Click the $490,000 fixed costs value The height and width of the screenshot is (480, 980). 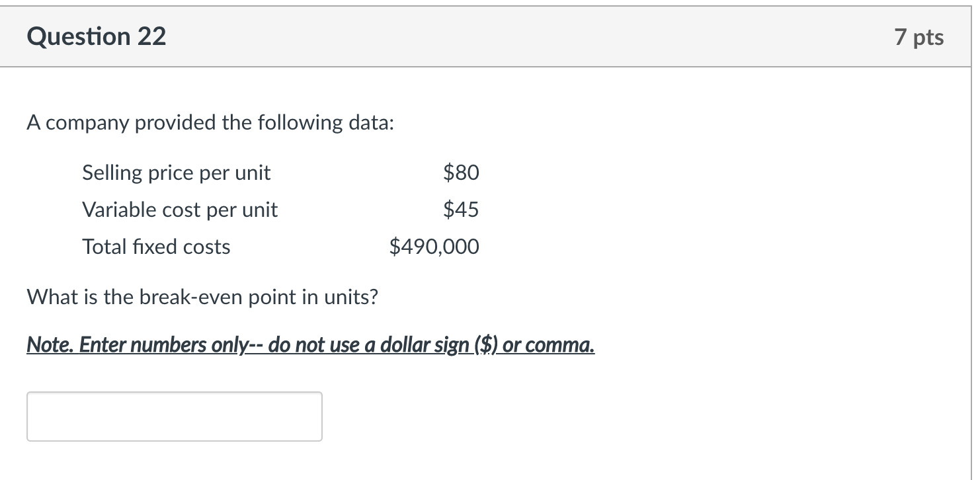pos(434,247)
